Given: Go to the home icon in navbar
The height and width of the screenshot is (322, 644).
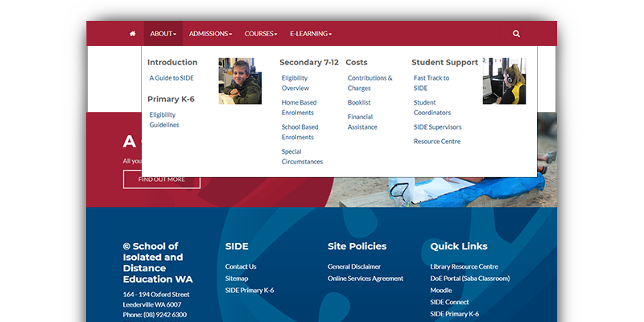Looking at the screenshot, I should tap(132, 34).
